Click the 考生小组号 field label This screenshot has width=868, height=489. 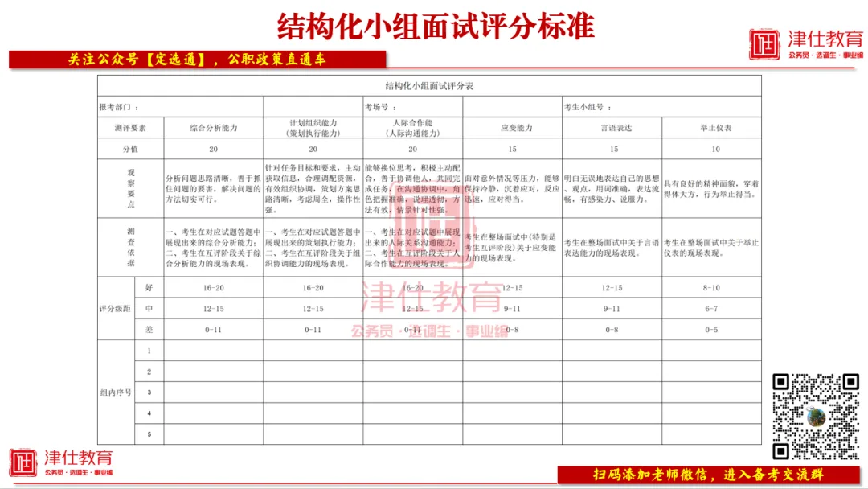588,107
